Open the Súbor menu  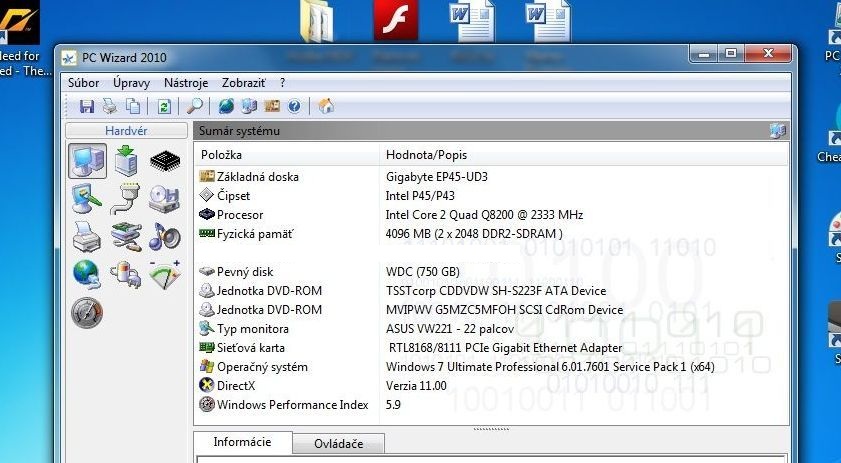point(83,83)
